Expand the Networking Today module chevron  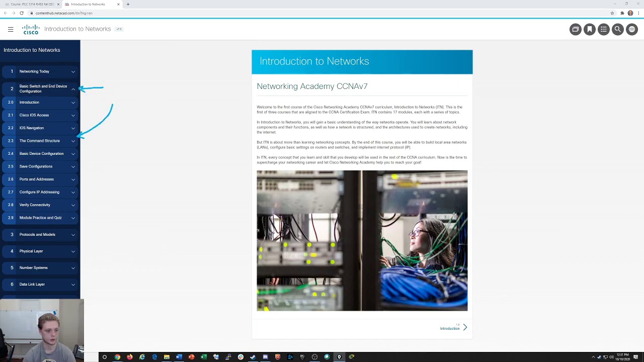[73, 71]
